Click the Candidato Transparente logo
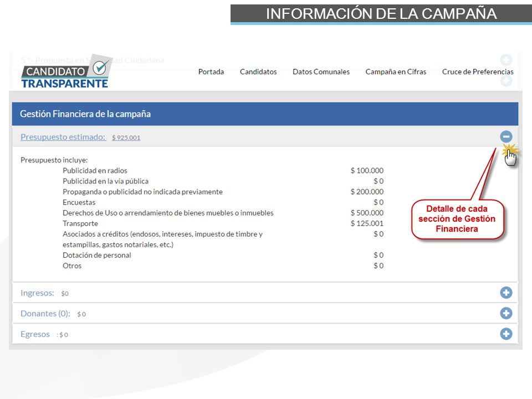 [x=66, y=72]
